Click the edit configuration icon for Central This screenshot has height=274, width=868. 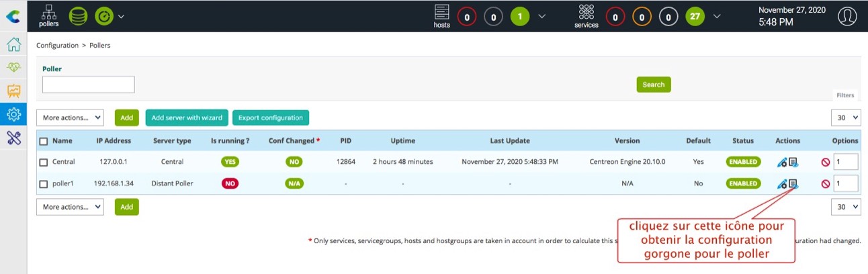[781, 162]
